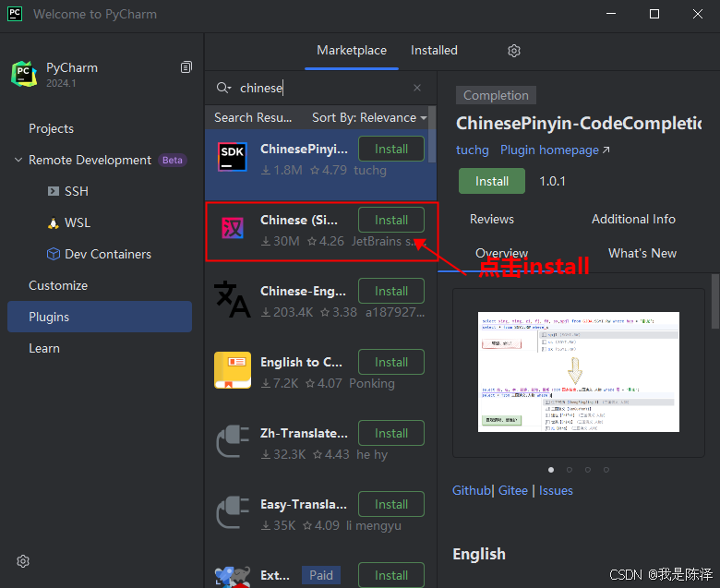The image size is (720, 588).
Task: Click the WSL penguin icon
Action: pos(54,222)
